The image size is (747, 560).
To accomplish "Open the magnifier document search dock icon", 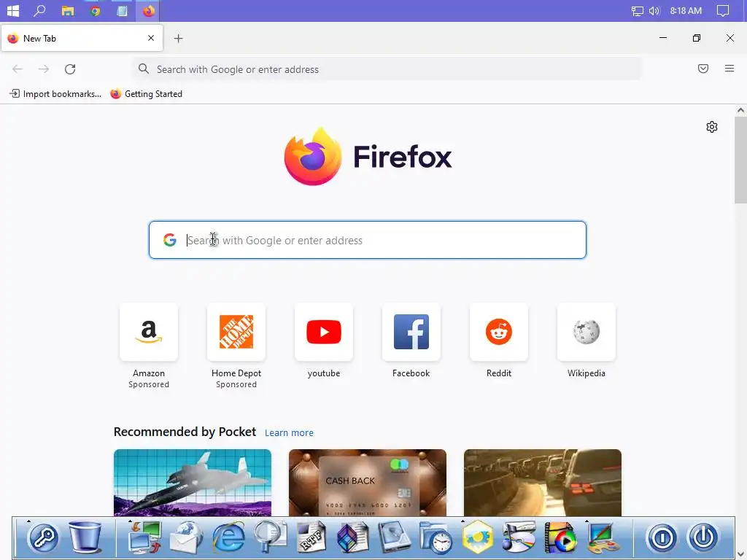I will (x=270, y=537).
